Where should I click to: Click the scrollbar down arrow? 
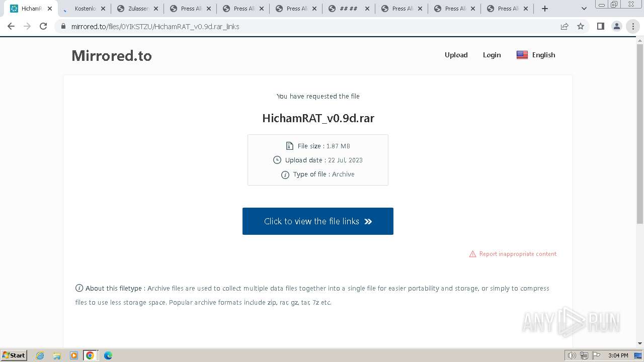click(x=640, y=343)
